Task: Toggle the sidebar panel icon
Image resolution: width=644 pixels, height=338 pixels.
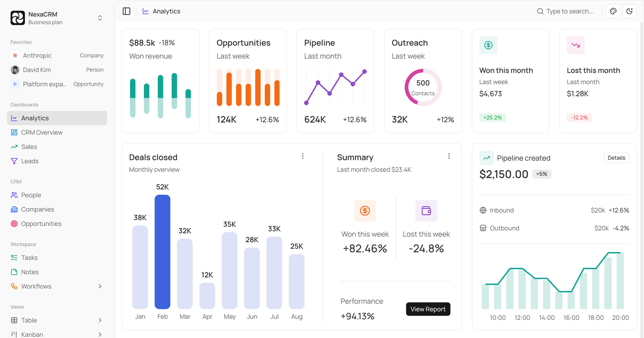Action: click(126, 11)
